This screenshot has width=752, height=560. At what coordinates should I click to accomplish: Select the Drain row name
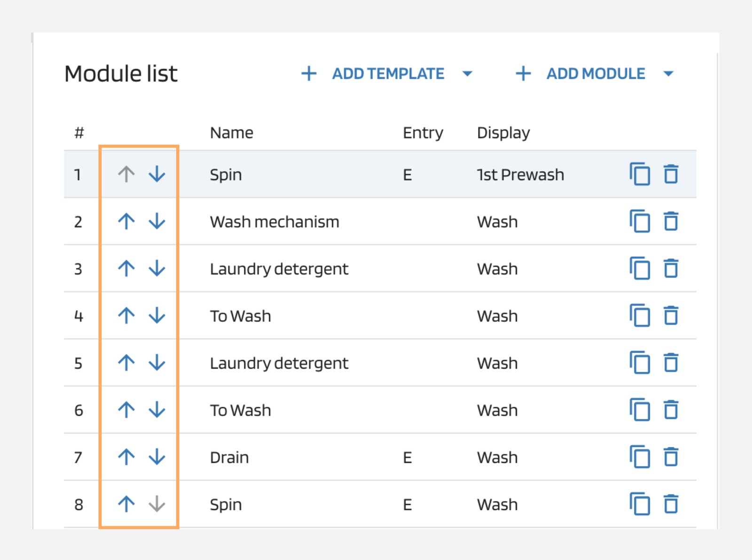click(229, 457)
